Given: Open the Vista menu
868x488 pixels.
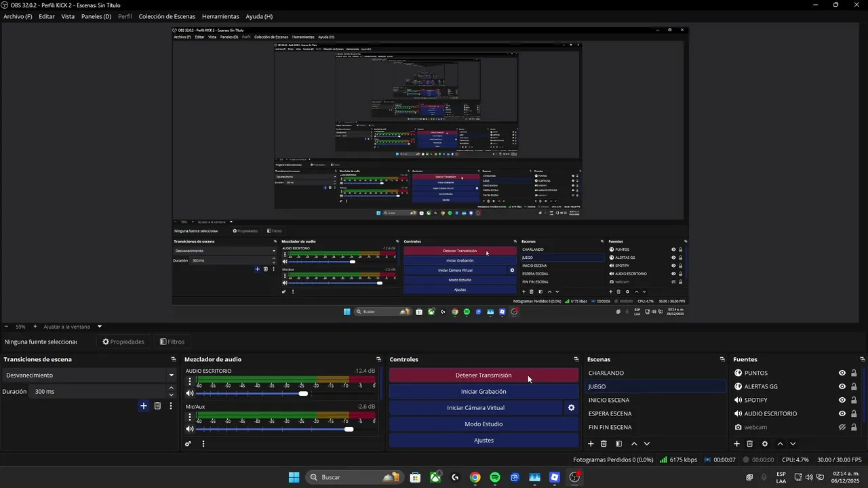Looking at the screenshot, I should [68, 16].
